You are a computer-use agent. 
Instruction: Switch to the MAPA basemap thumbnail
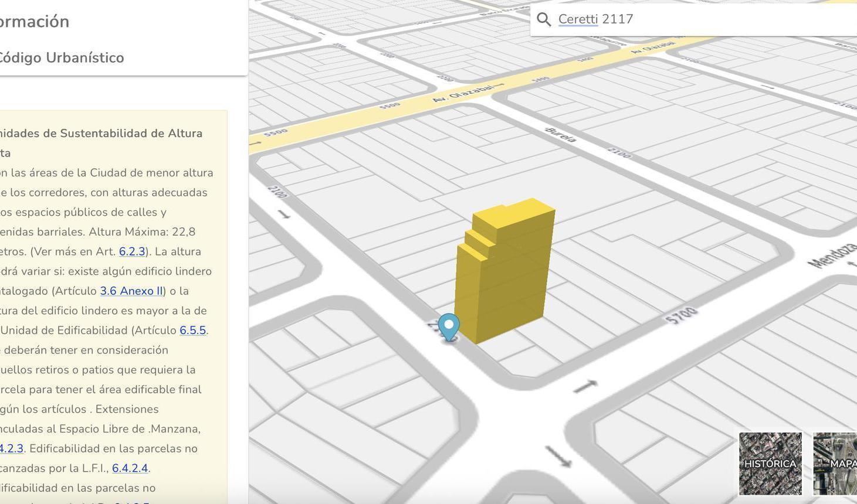(x=835, y=464)
